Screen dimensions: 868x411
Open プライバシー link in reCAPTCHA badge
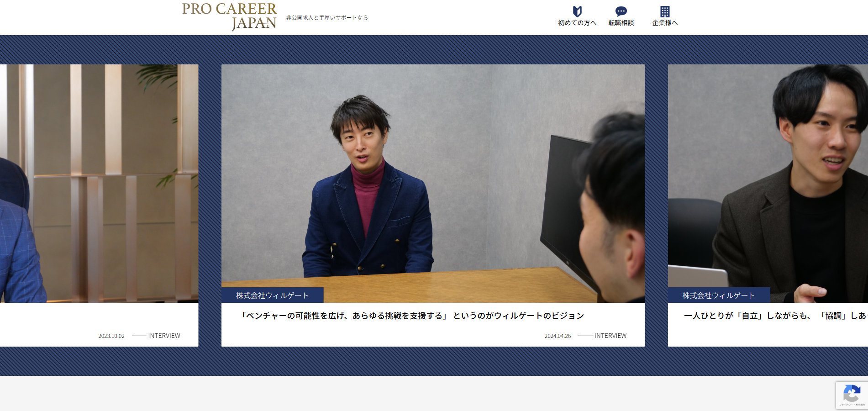[845, 405]
